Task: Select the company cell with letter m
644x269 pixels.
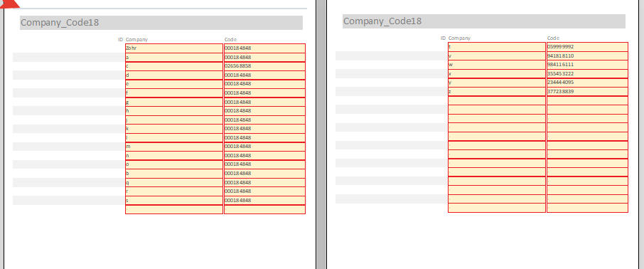Action: coord(174,147)
